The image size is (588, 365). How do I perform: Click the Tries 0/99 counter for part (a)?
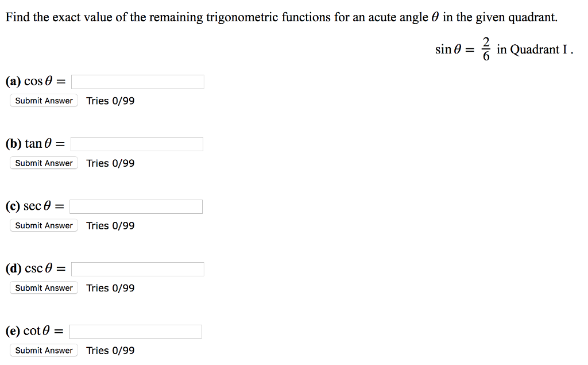click(110, 101)
